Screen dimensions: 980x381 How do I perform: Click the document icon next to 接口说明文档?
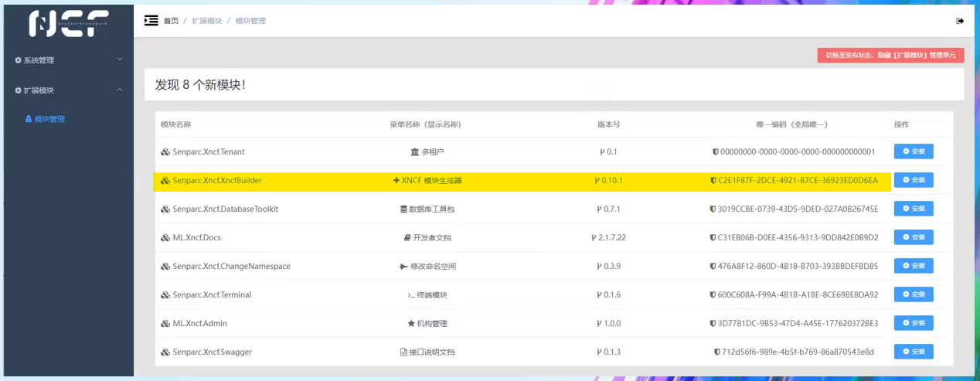coord(403,352)
